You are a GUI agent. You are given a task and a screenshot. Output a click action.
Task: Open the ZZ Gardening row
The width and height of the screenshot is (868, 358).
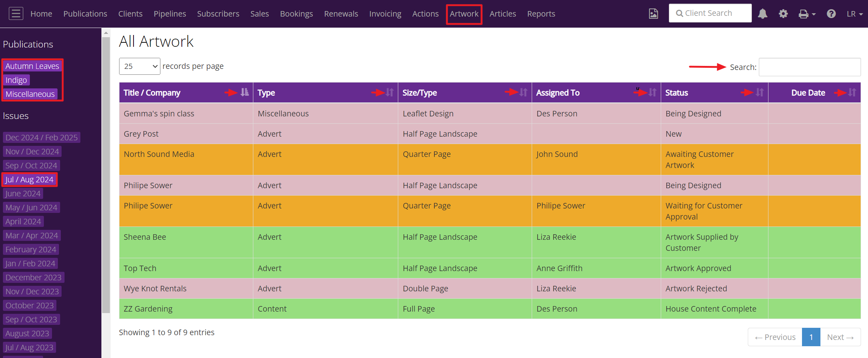point(490,309)
